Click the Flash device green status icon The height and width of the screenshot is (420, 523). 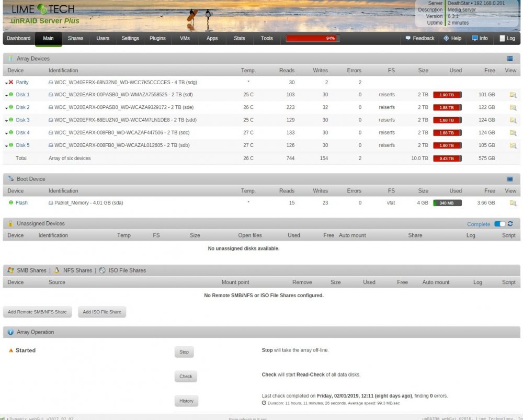(11, 202)
